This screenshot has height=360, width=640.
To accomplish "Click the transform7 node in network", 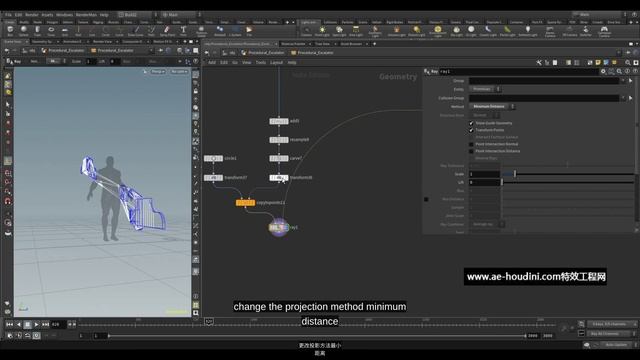I will 213,178.
